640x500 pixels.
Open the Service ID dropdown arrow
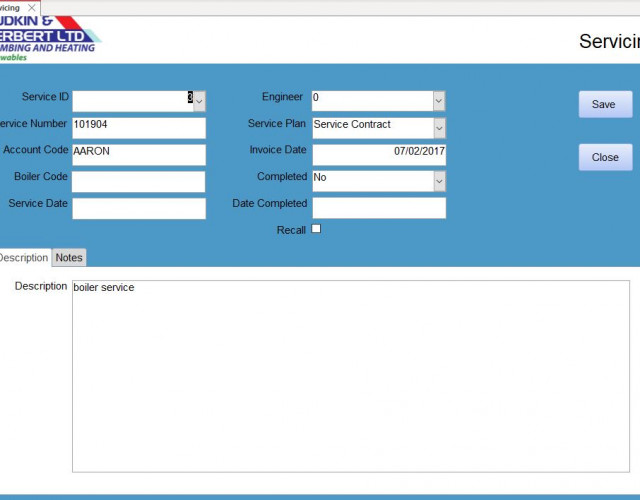tap(199, 101)
